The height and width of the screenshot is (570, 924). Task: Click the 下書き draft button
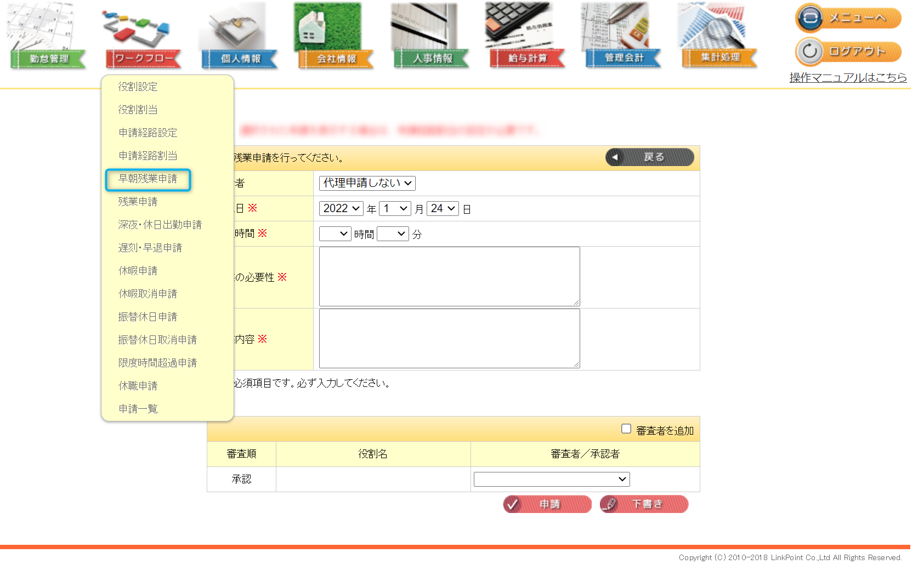click(x=644, y=504)
